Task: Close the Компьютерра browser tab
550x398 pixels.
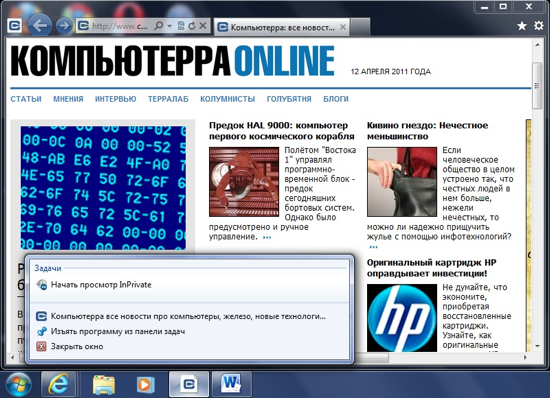Action: point(343,27)
